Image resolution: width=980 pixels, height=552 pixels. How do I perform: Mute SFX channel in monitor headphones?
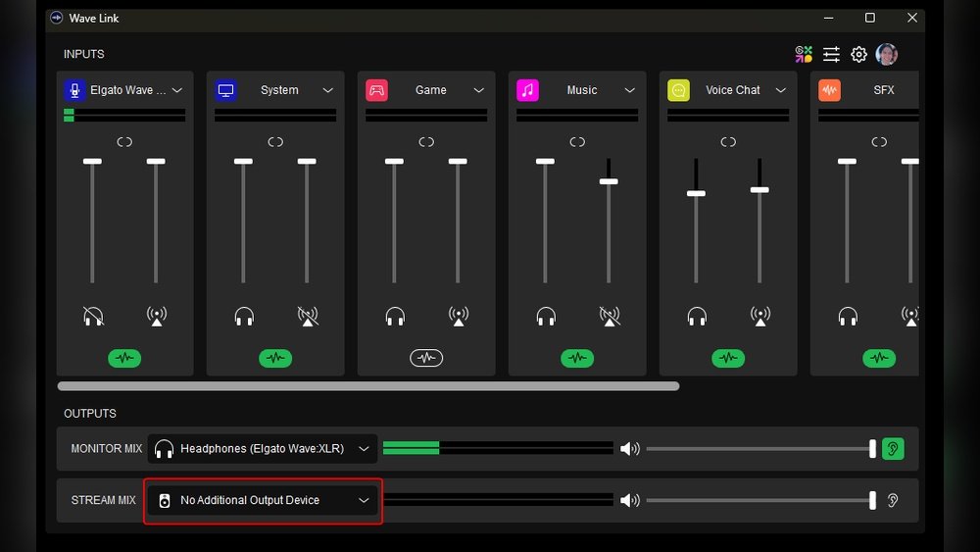click(x=848, y=317)
